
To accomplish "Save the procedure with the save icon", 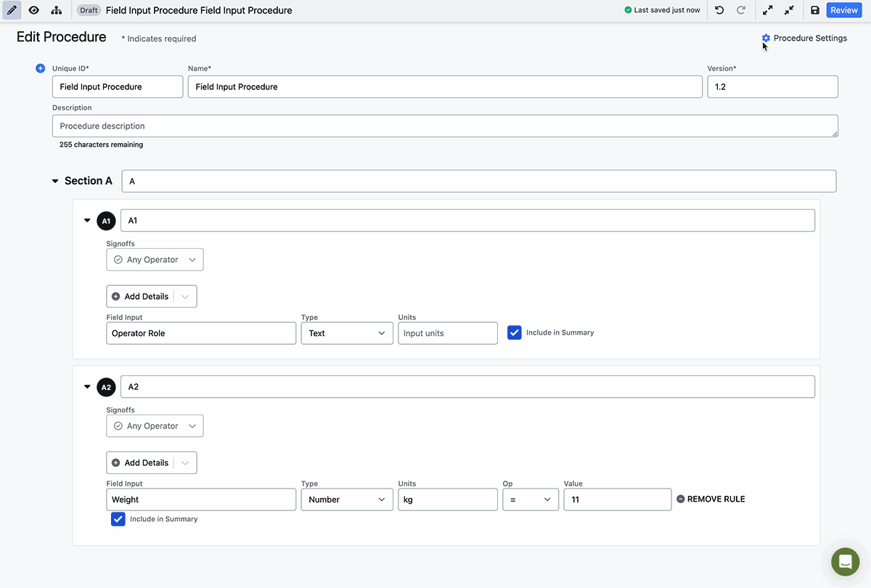I will 814,10.
